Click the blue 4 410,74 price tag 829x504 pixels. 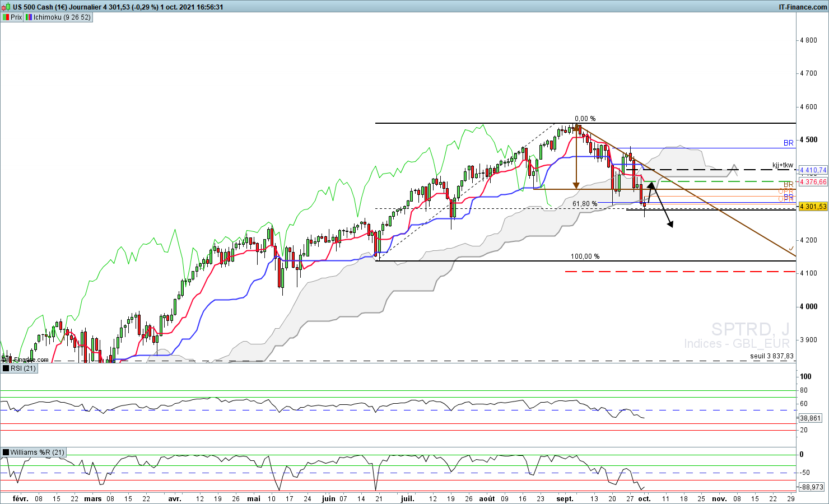click(813, 170)
